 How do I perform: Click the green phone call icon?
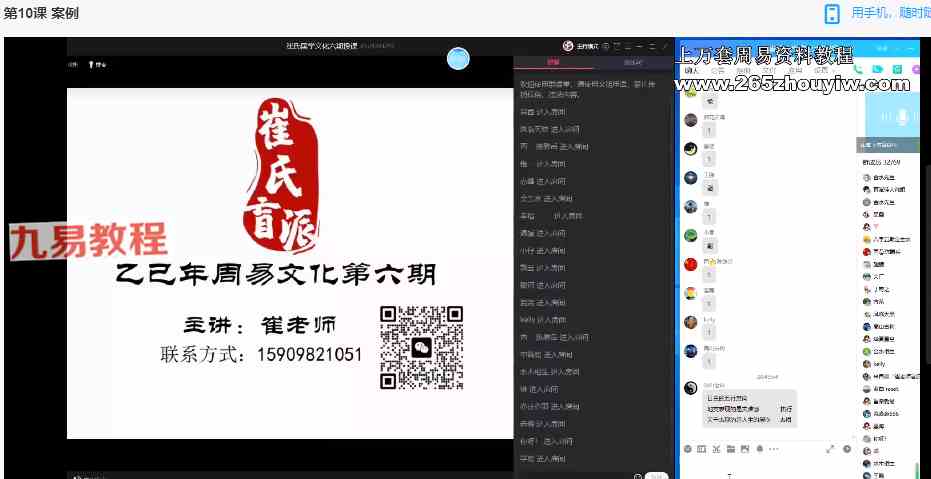point(859,70)
